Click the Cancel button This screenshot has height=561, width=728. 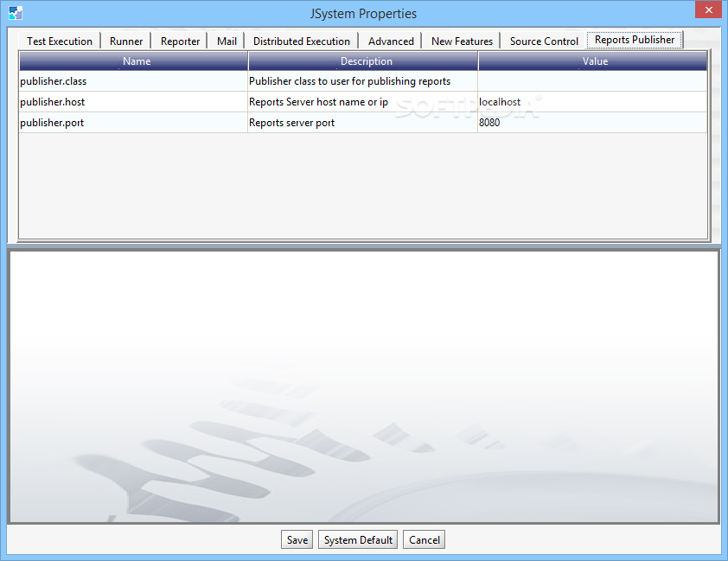(x=424, y=539)
